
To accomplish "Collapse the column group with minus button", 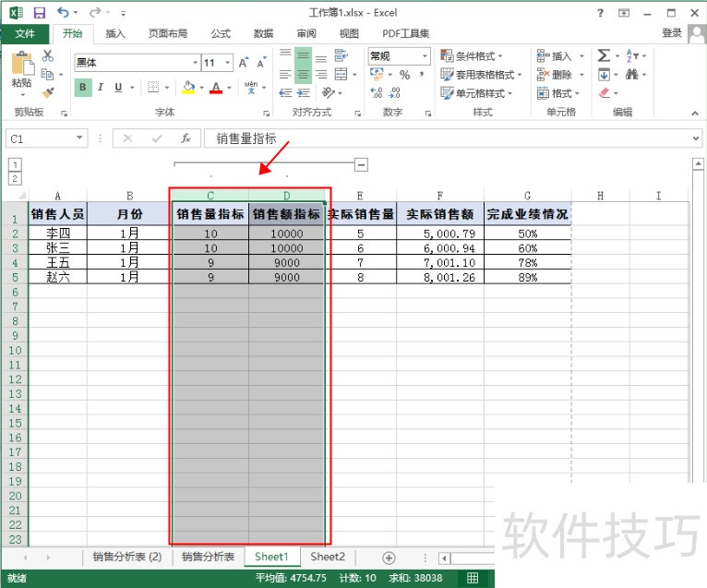I will [361, 164].
